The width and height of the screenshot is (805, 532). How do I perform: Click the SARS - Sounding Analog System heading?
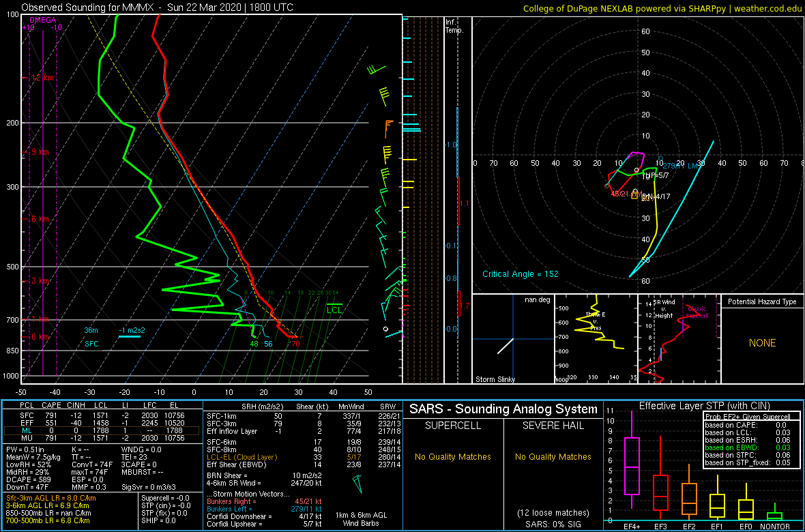[503, 409]
